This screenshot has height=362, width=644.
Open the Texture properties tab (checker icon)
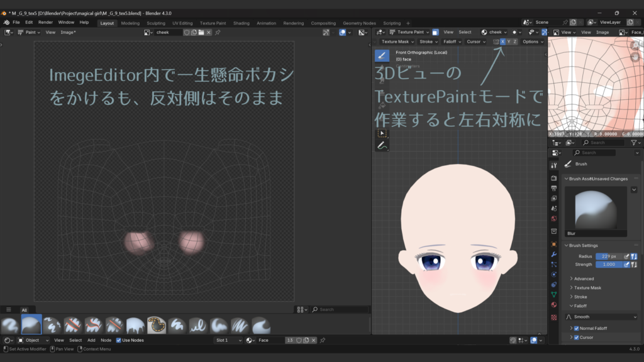[553, 317]
